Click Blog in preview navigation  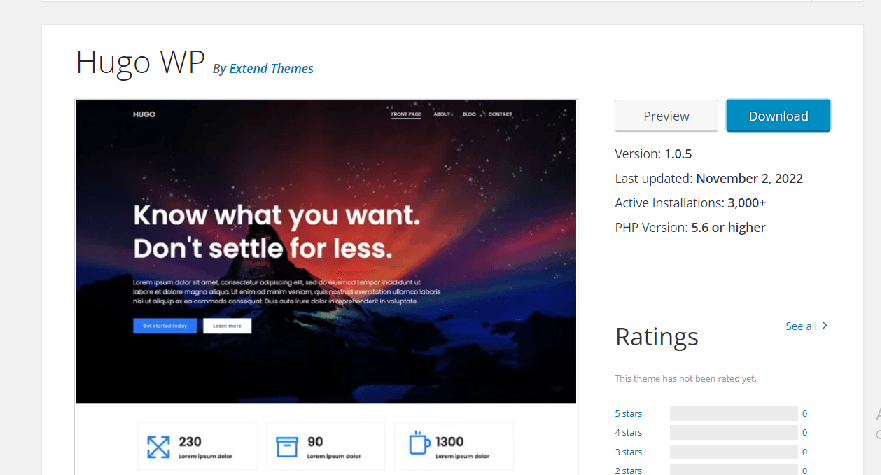tap(469, 114)
